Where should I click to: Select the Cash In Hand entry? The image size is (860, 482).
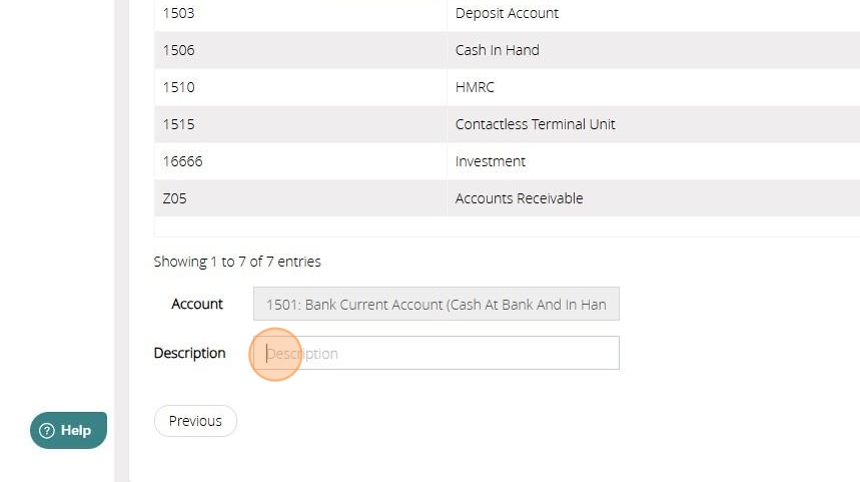497,50
